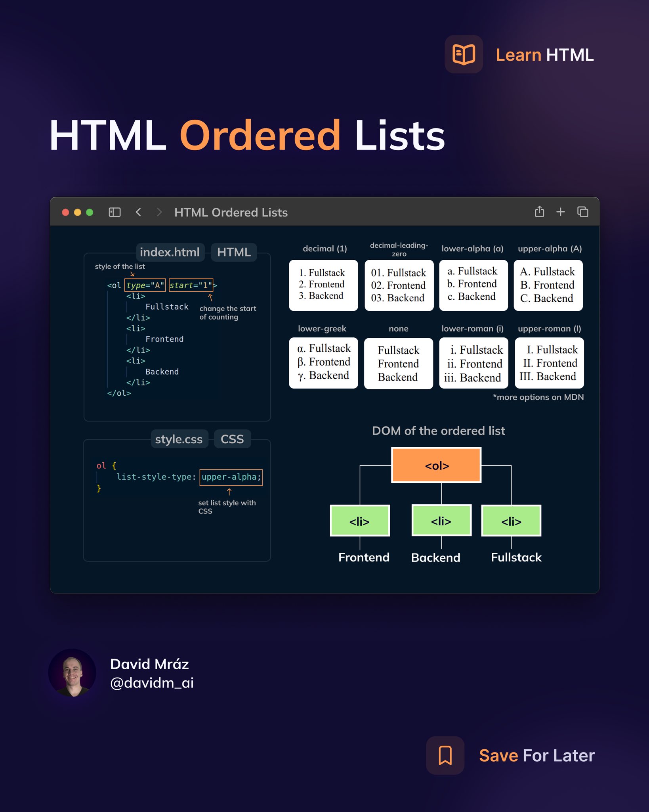Click the 'set list style with CSS' note
649x812 pixels.
pos(227,507)
